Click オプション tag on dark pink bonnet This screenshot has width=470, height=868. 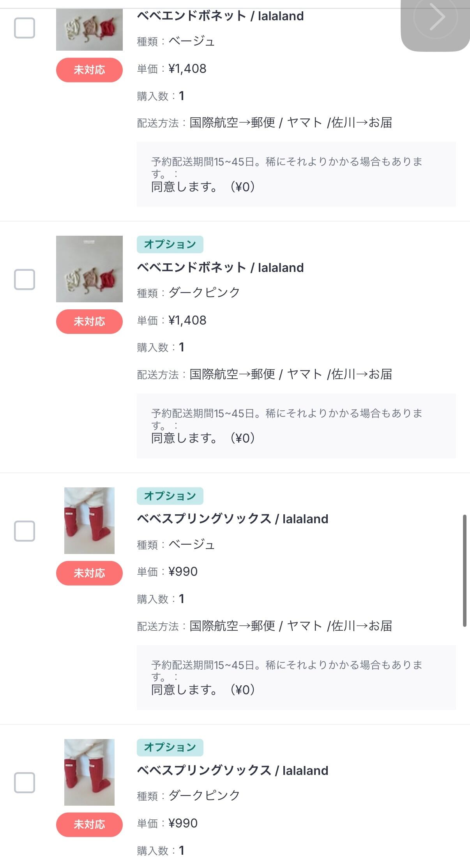[170, 244]
